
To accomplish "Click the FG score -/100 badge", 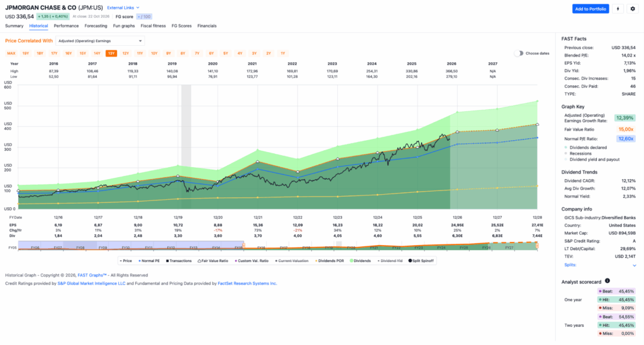I will click(x=144, y=17).
